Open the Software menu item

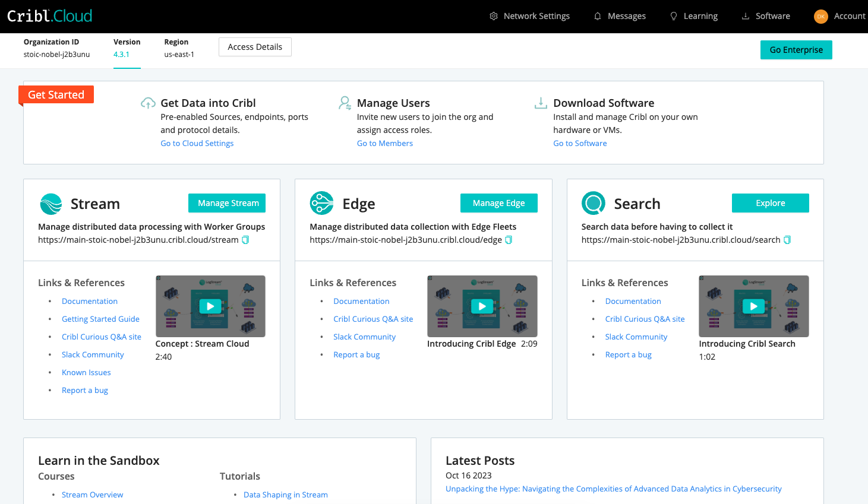[766, 16]
